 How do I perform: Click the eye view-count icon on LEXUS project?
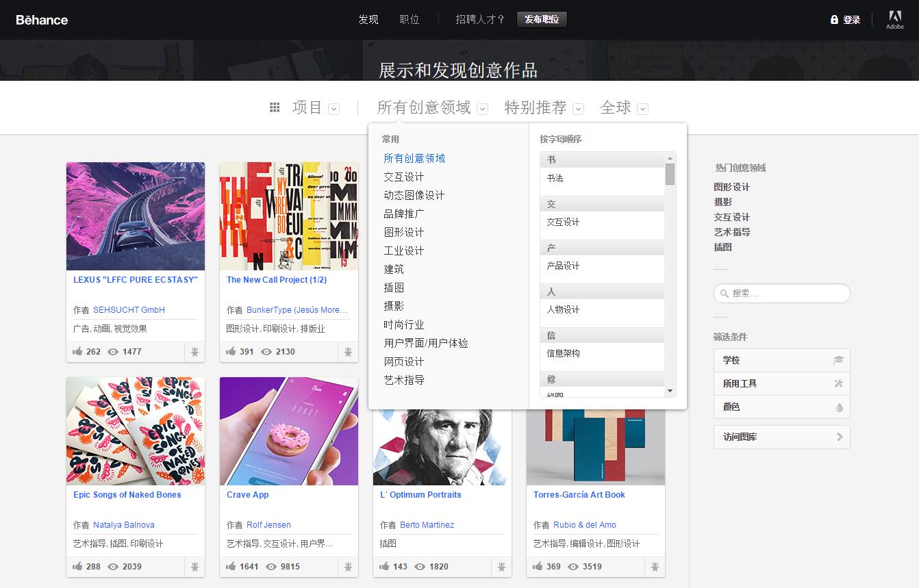pos(112,352)
